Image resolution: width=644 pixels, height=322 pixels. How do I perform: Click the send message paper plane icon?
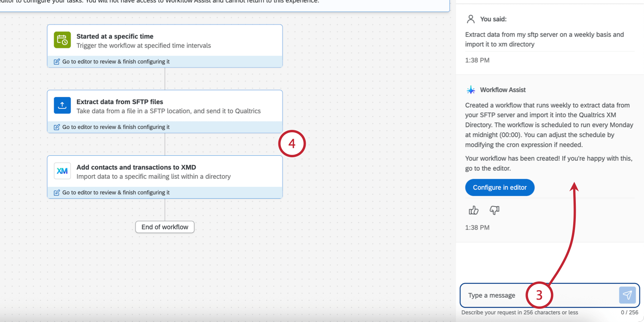627,295
